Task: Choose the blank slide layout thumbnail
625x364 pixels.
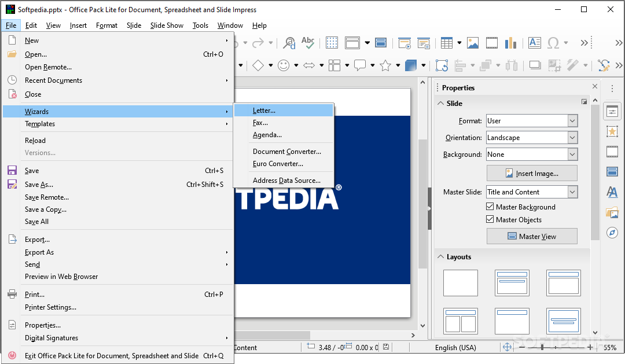Action: pos(461,282)
